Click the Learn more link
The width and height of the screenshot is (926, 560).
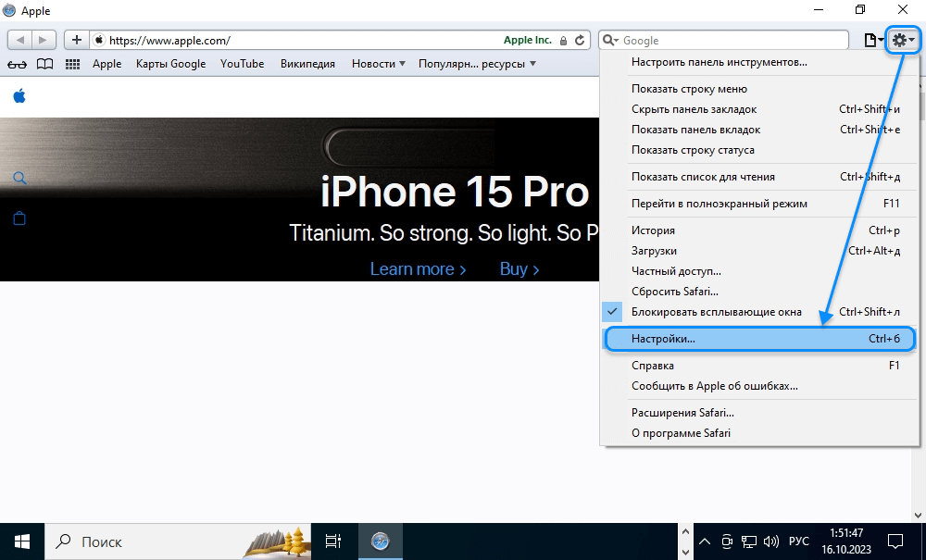(419, 269)
